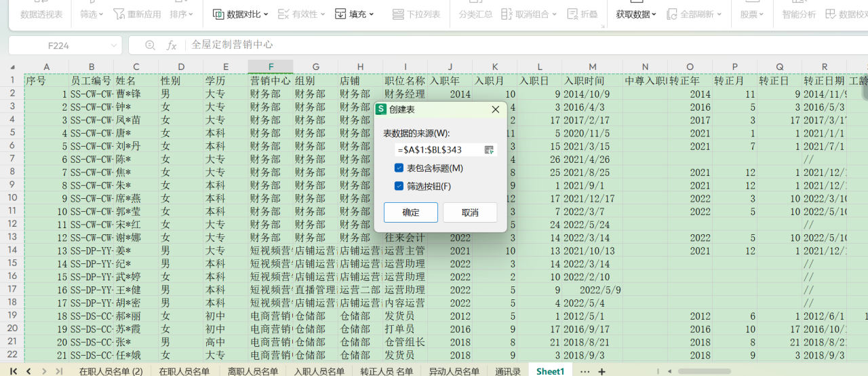Toggle 筛选按钮 checkbox

pyautogui.click(x=399, y=186)
